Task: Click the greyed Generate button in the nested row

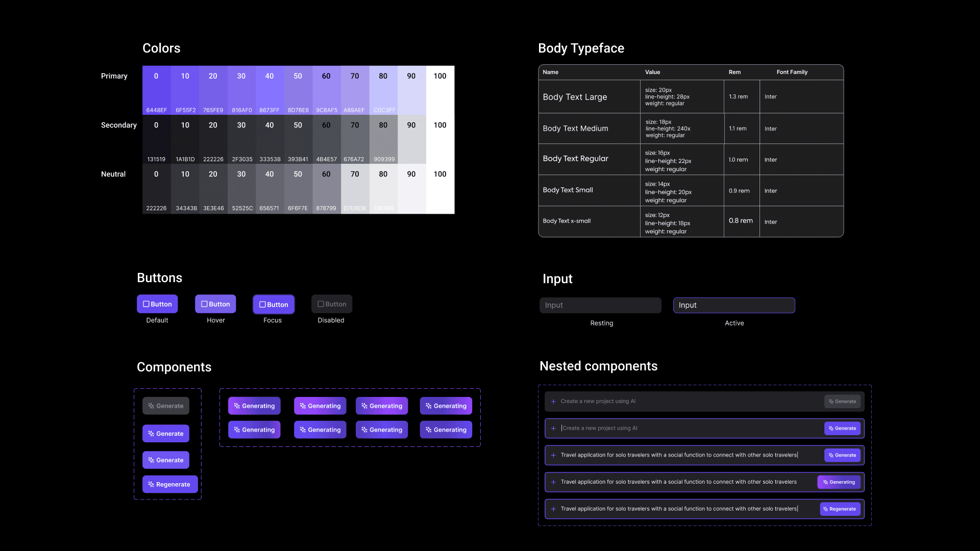Action: [x=842, y=402]
